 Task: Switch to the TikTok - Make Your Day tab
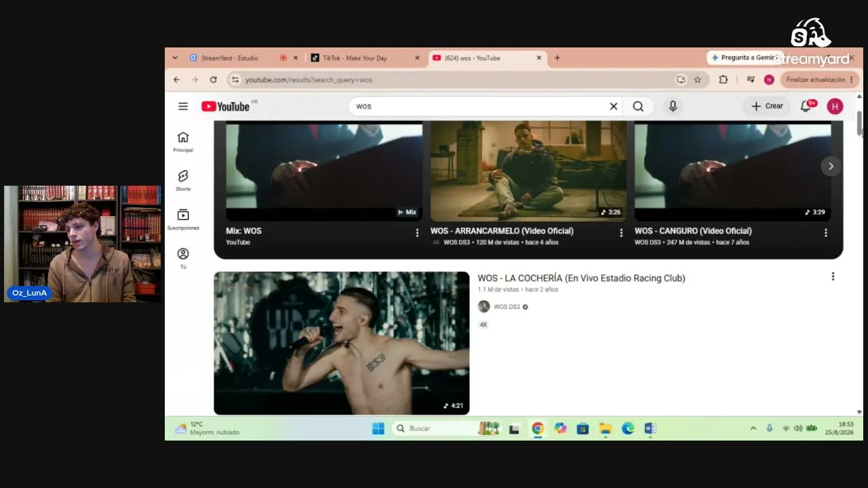(x=355, y=58)
